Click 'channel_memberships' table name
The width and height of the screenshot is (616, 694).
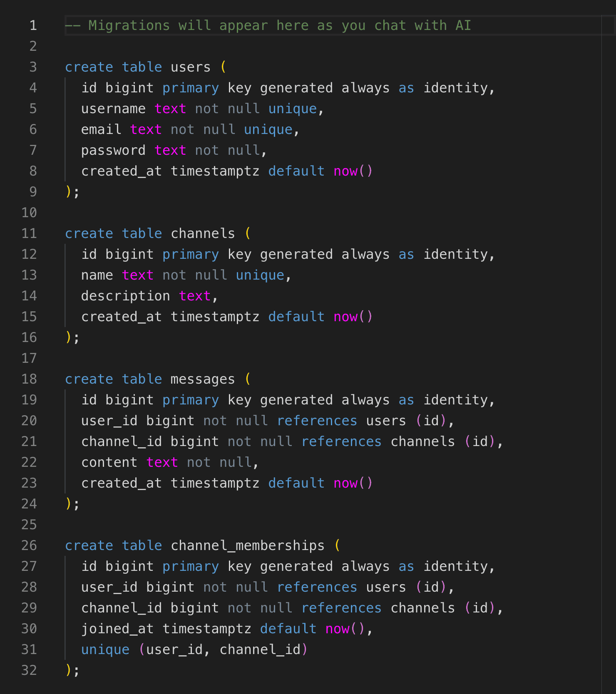point(248,545)
